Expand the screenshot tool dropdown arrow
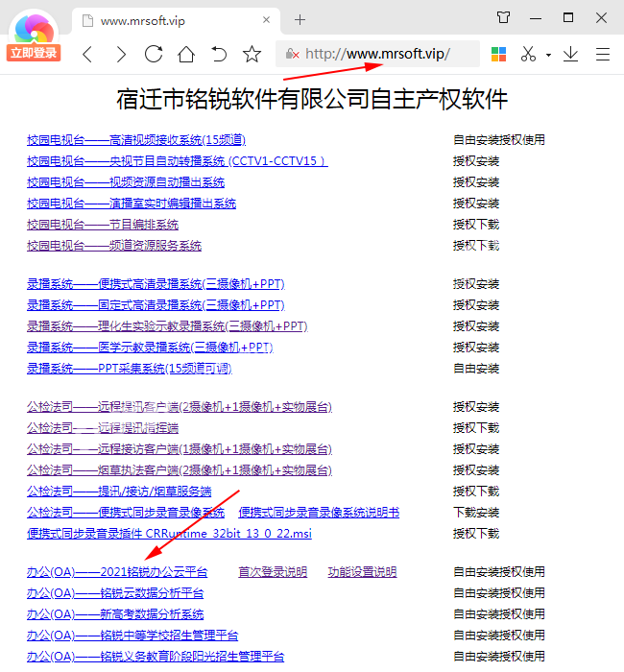624x672 pixels. point(548,55)
